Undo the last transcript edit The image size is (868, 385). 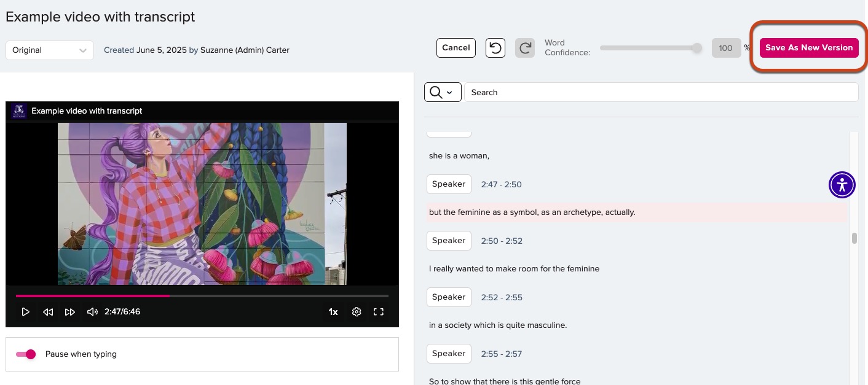click(495, 48)
